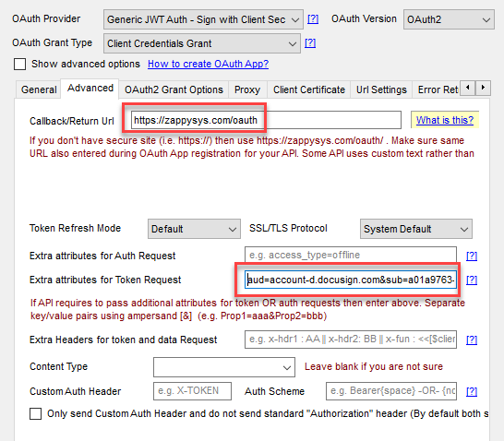This screenshot has height=441, width=504.
Task: Click the tab scroll left arrow
Action: tap(468, 88)
